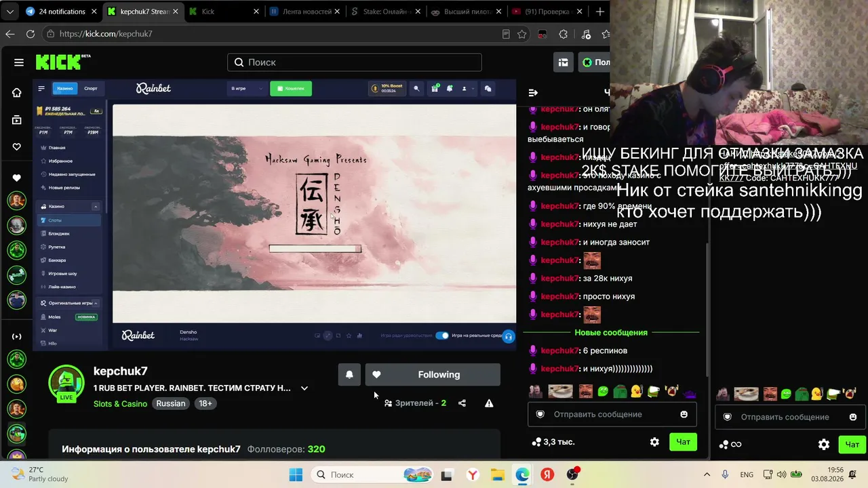Click the chat message input field
868x488 pixels.
click(612, 414)
